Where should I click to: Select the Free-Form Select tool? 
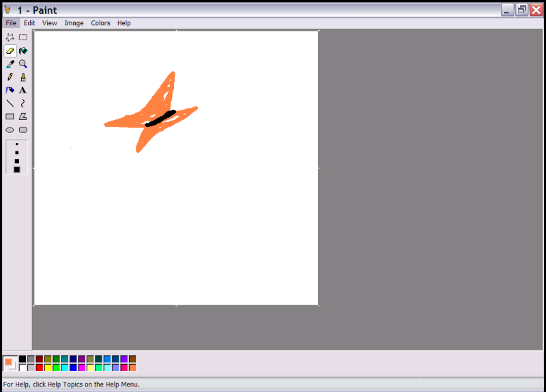[10, 37]
